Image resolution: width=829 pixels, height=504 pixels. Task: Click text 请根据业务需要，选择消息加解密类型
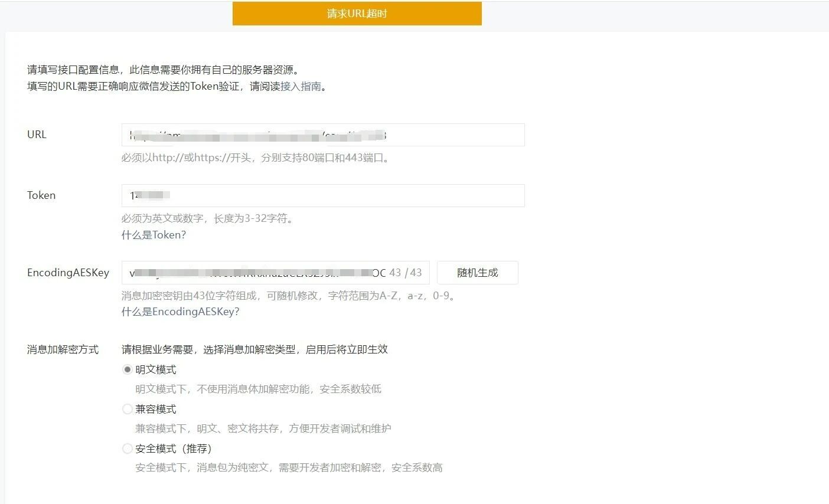tap(254, 349)
